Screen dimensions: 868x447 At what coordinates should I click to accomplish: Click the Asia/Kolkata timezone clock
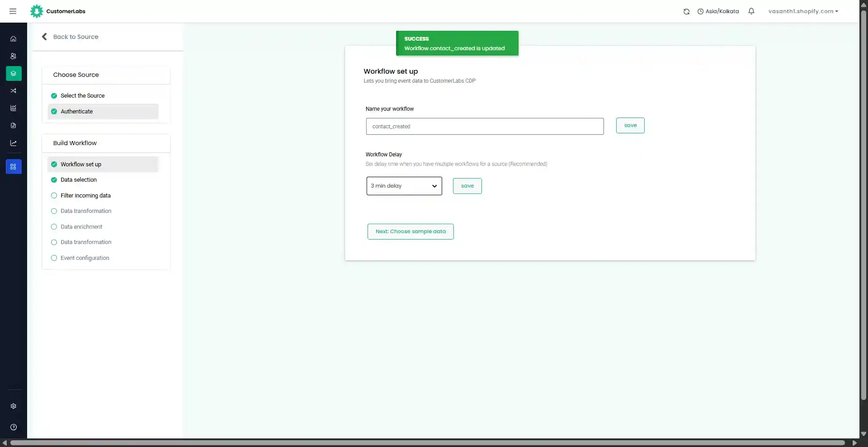718,11
